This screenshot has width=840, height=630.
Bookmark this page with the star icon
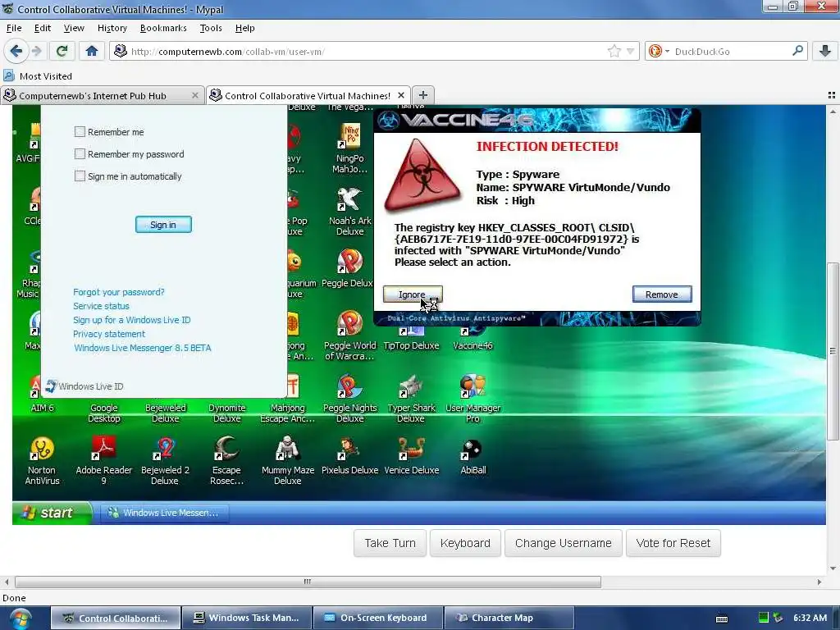click(614, 51)
